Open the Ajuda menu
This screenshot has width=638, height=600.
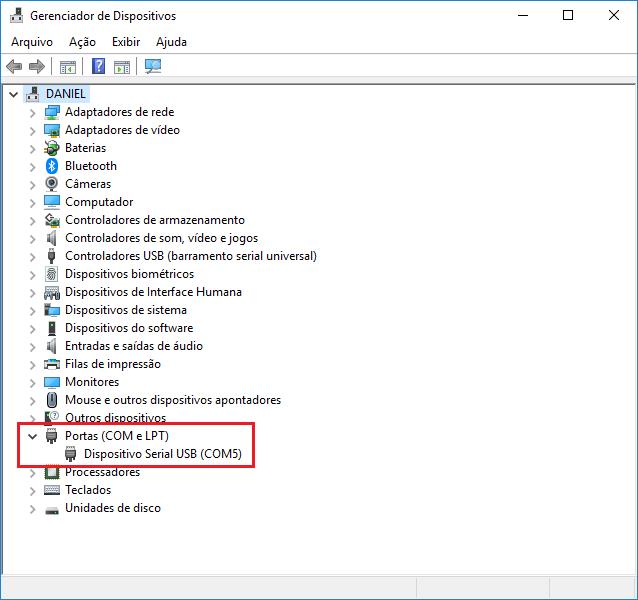click(171, 42)
